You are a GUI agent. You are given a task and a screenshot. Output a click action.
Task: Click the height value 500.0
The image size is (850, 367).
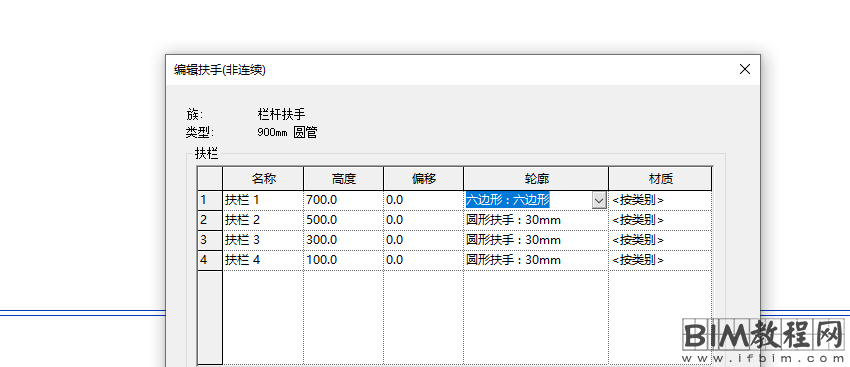point(343,220)
